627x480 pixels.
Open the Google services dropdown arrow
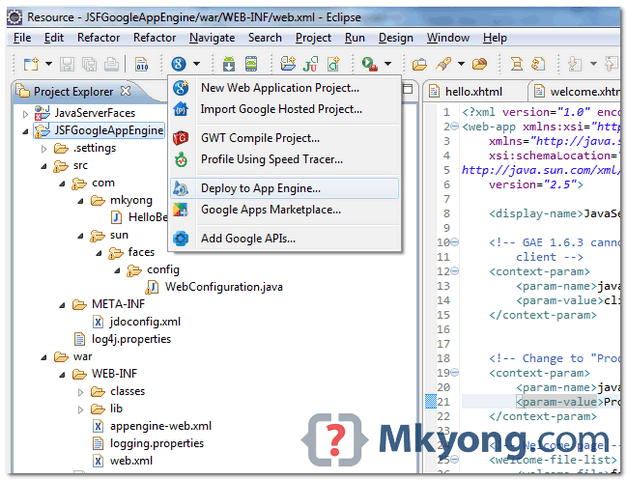tap(196, 64)
